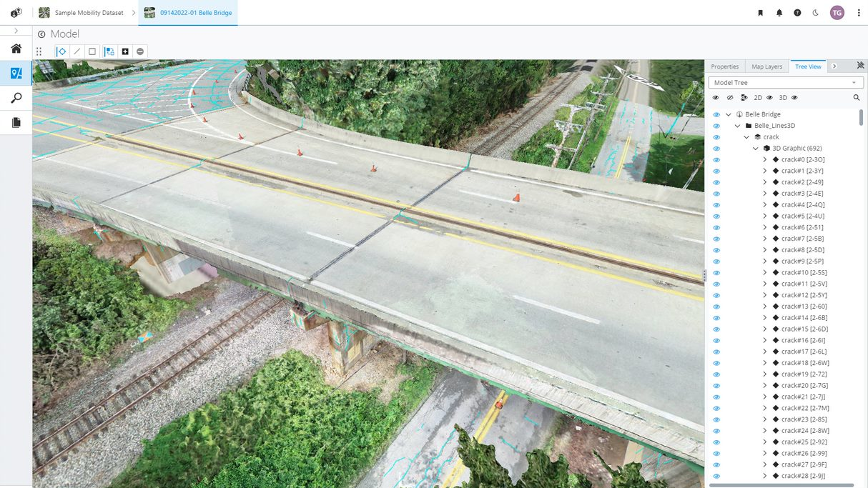Toggle 2D visibility in Tree View
The width and height of the screenshot is (868, 488).
[770, 97]
